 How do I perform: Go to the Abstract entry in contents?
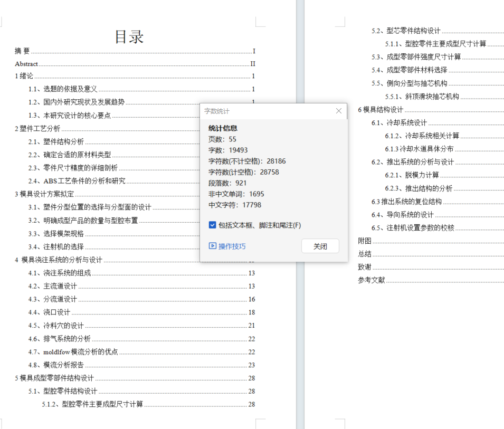tap(135, 64)
